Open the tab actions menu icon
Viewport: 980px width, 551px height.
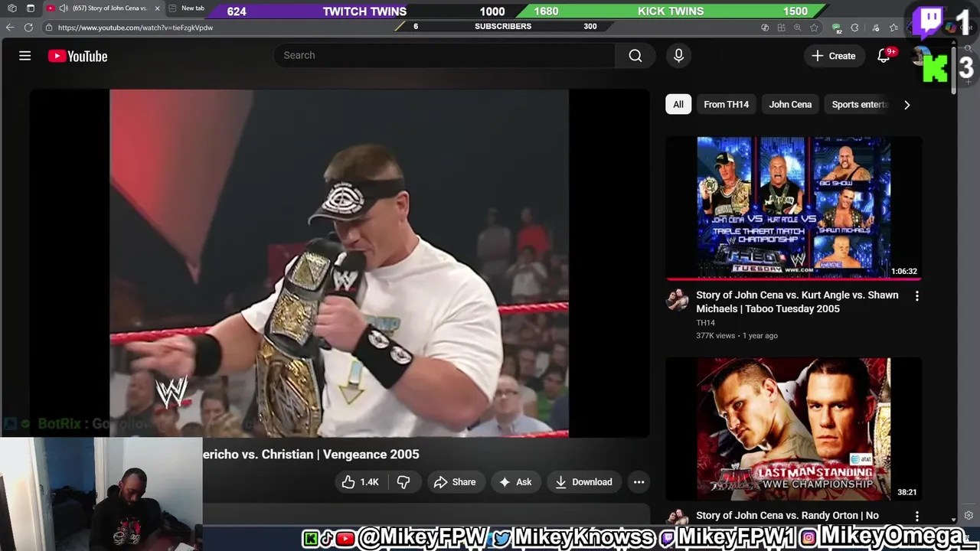point(31,8)
